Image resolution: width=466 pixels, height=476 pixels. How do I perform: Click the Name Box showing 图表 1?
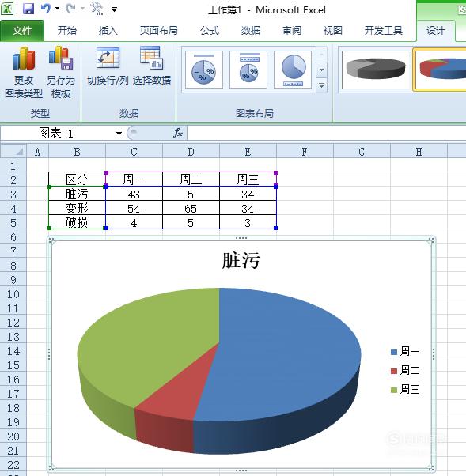pos(56,134)
